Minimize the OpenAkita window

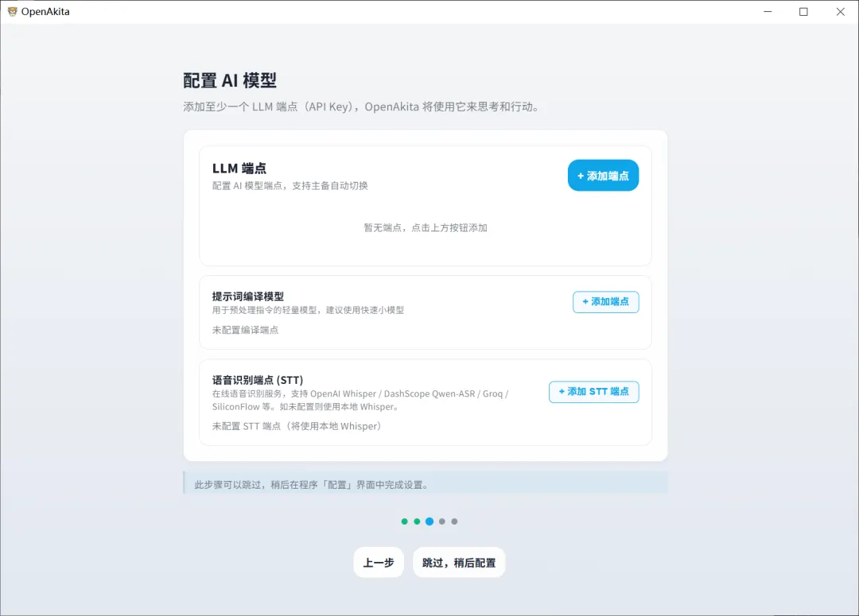tap(768, 11)
